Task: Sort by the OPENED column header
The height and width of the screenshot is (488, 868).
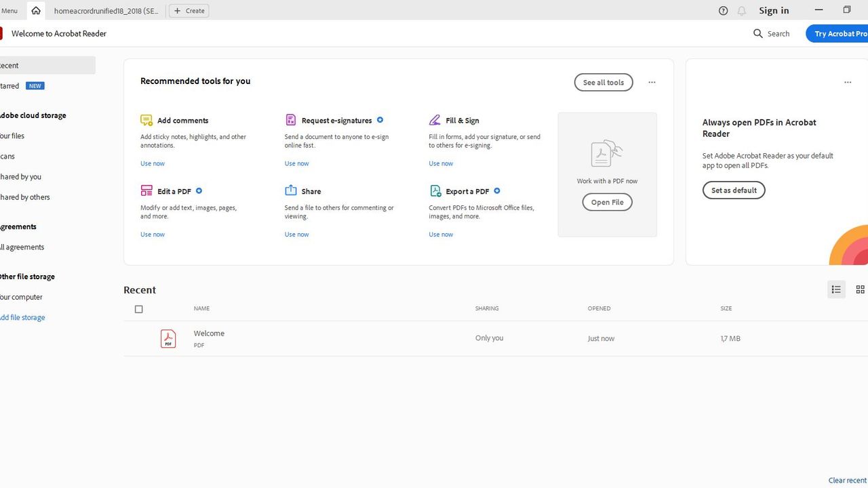Action: pos(599,308)
